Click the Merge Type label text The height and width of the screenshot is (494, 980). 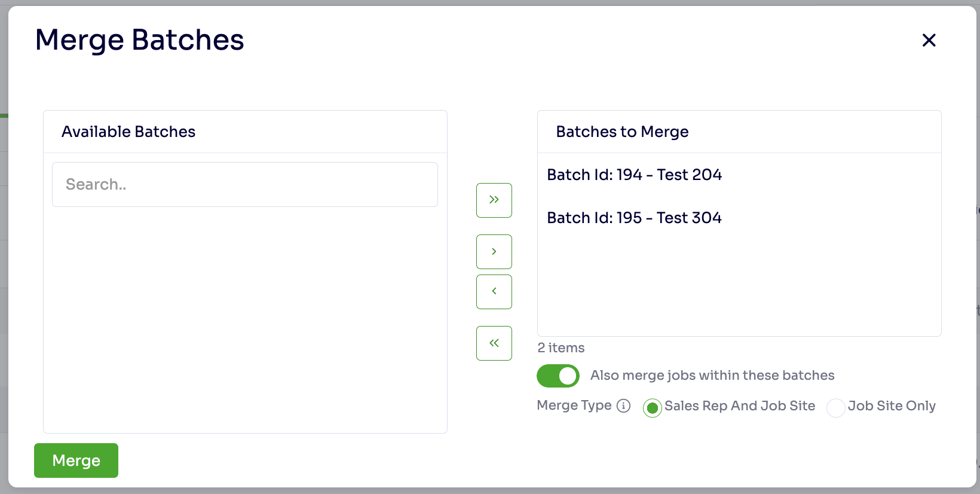coord(574,405)
